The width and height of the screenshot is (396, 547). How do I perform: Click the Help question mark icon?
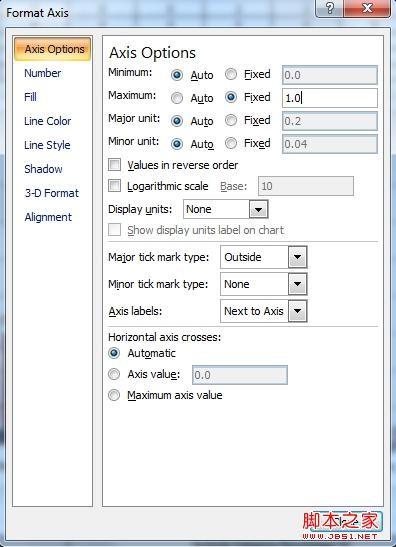tap(329, 8)
